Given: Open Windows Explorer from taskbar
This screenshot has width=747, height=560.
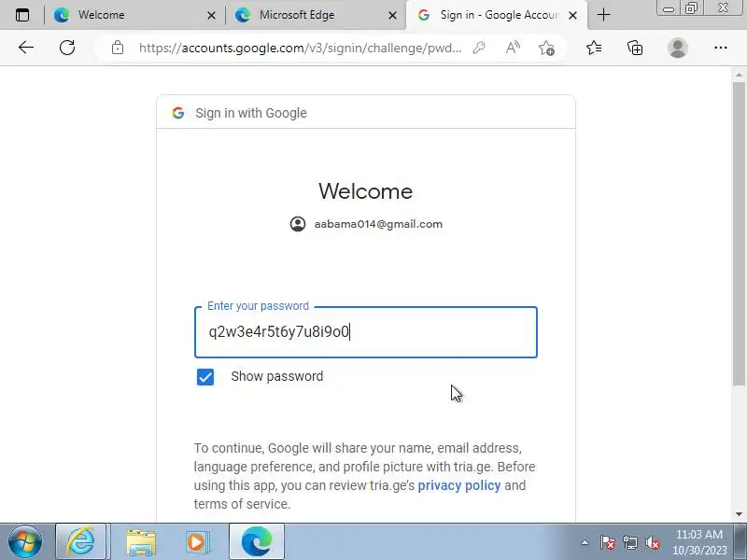Looking at the screenshot, I should [x=141, y=542].
